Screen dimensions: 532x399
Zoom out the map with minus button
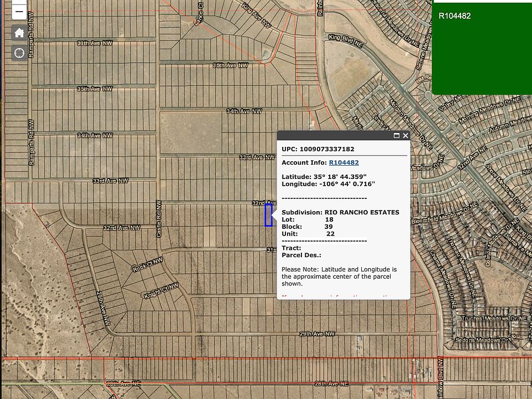tap(19, 11)
